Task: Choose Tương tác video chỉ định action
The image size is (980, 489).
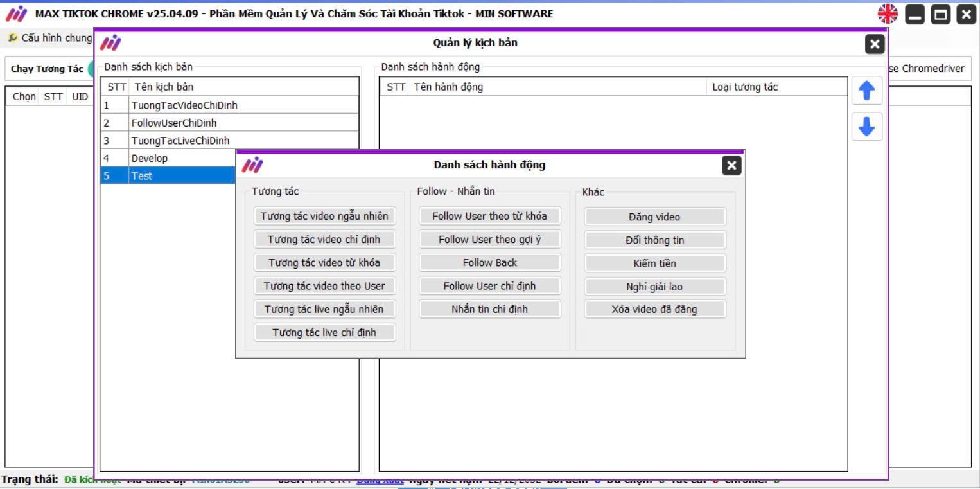Action: pyautogui.click(x=324, y=240)
